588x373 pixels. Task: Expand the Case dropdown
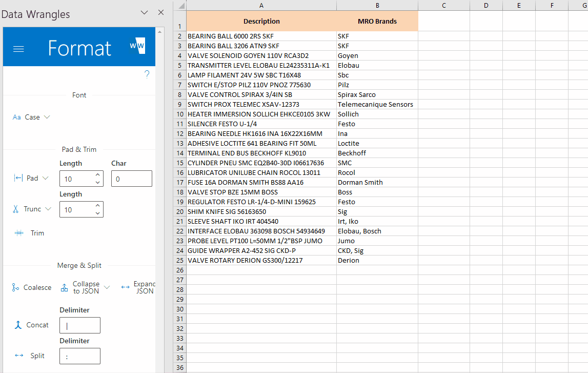coord(47,117)
